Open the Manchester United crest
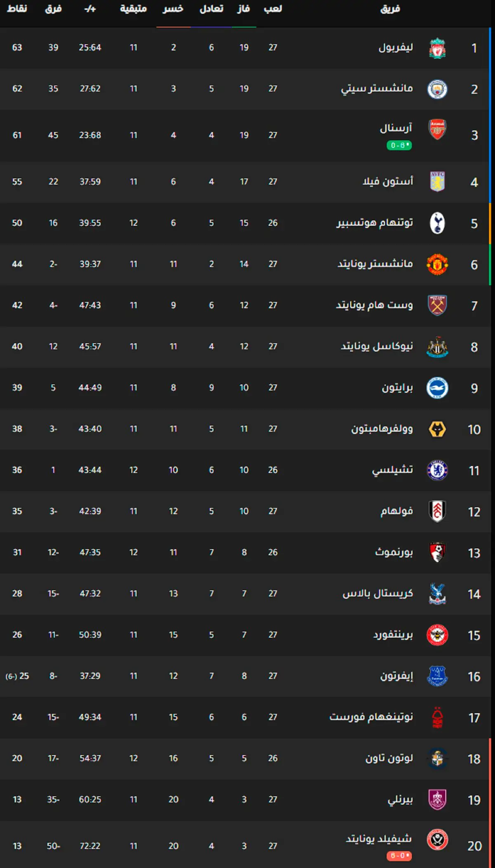 (x=437, y=264)
